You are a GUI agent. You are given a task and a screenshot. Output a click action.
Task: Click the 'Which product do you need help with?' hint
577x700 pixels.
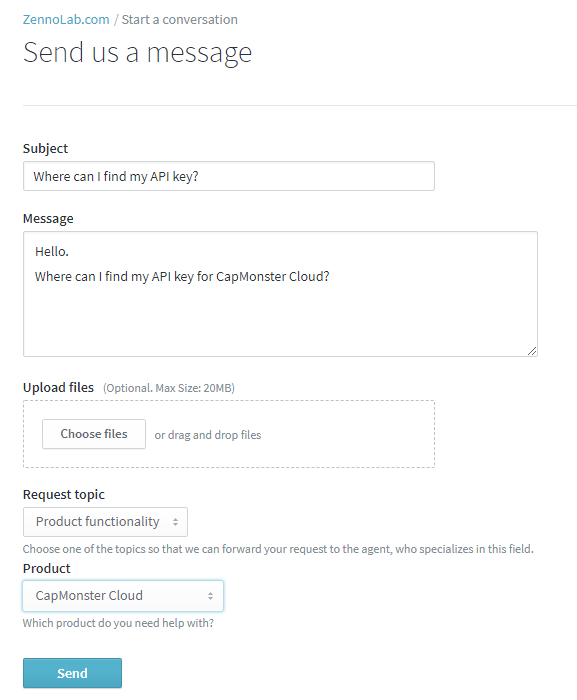point(118,623)
